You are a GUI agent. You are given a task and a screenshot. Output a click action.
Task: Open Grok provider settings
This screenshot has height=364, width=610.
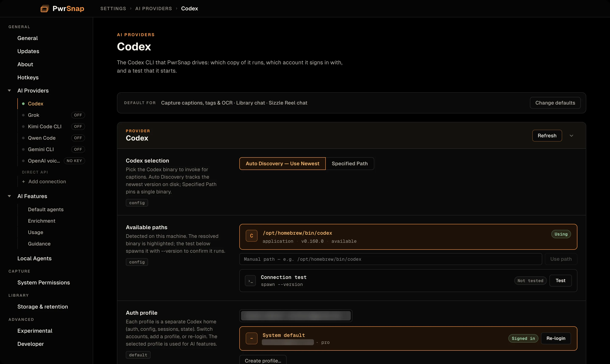(x=34, y=115)
